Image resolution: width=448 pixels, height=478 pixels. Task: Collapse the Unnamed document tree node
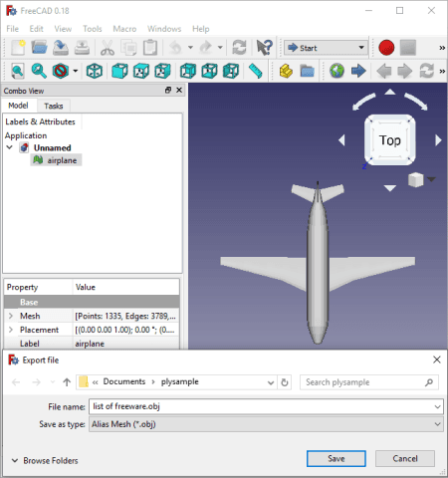pyautogui.click(x=10, y=147)
